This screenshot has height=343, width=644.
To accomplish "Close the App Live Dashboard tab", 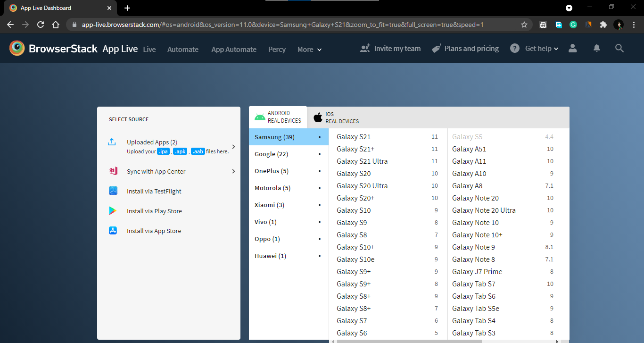I will (x=109, y=8).
